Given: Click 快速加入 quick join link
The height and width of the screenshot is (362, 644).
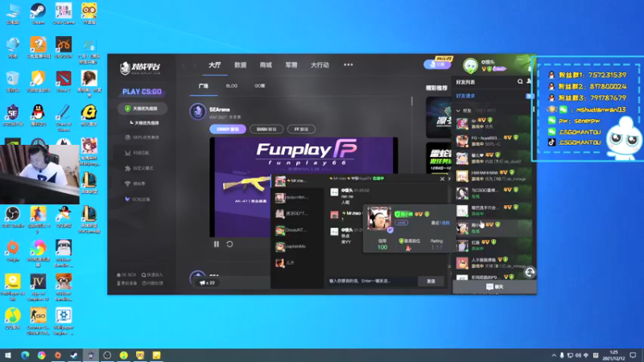Looking at the screenshot, I should click(x=152, y=275).
